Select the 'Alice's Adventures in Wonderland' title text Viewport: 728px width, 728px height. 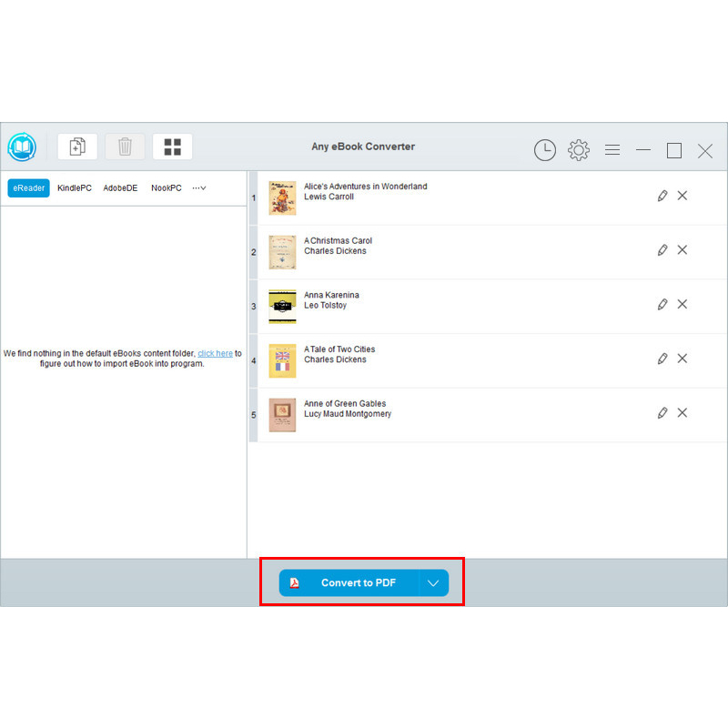[x=366, y=187]
